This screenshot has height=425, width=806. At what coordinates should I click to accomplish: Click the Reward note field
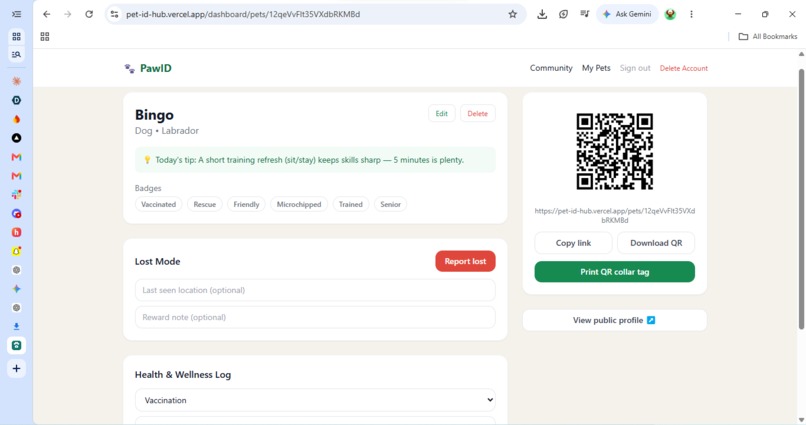[x=315, y=318]
